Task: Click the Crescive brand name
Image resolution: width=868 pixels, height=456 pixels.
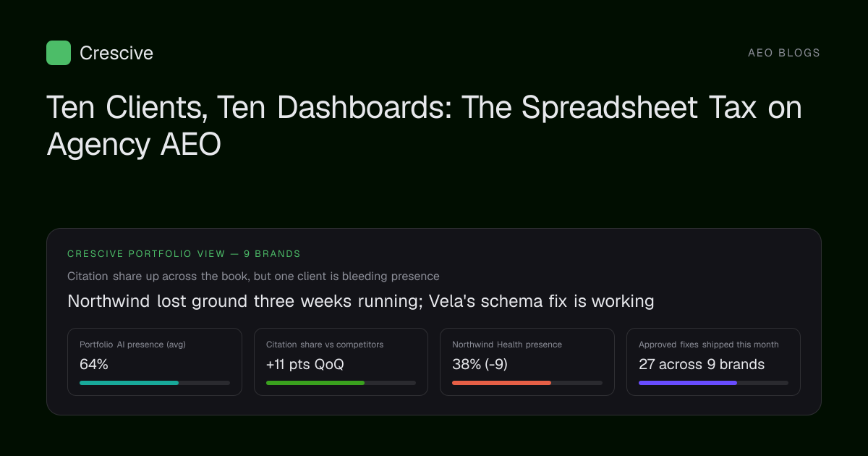Action: [116, 53]
